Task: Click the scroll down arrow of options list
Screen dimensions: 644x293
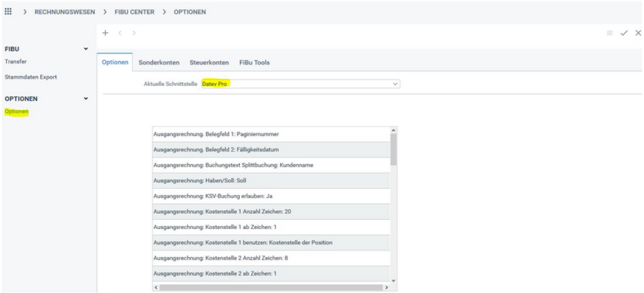Action: 394,280
